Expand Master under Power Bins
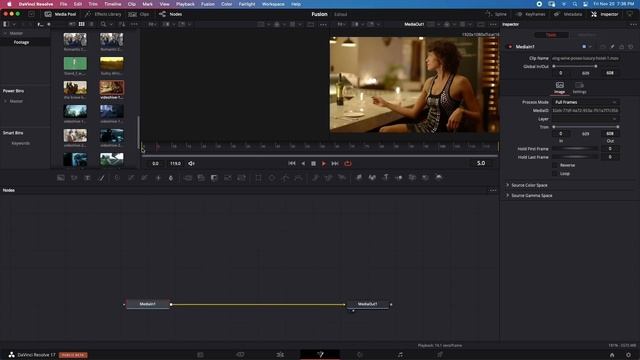640x360 pixels. tap(5, 101)
